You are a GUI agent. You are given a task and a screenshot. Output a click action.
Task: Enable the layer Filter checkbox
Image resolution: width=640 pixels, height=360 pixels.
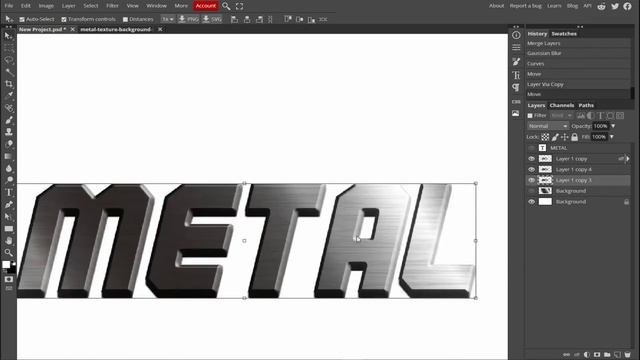point(530,116)
